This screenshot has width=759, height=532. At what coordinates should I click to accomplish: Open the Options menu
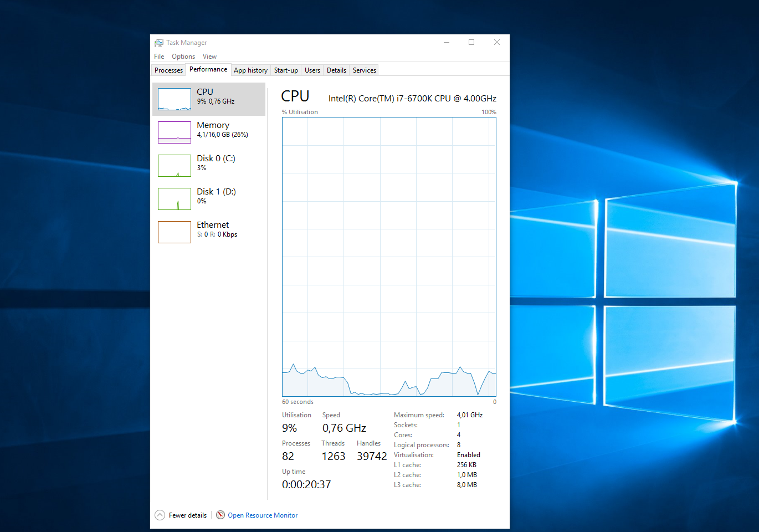point(183,56)
